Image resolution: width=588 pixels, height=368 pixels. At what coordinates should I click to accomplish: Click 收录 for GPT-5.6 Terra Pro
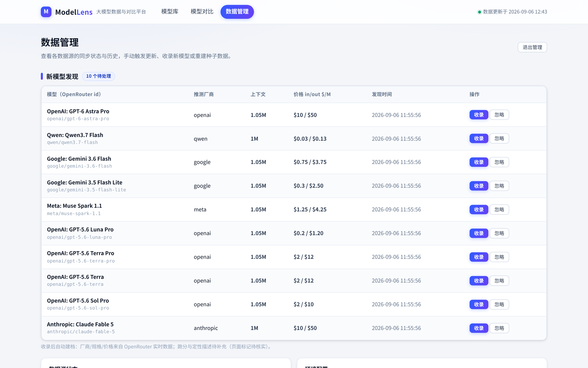point(479,257)
